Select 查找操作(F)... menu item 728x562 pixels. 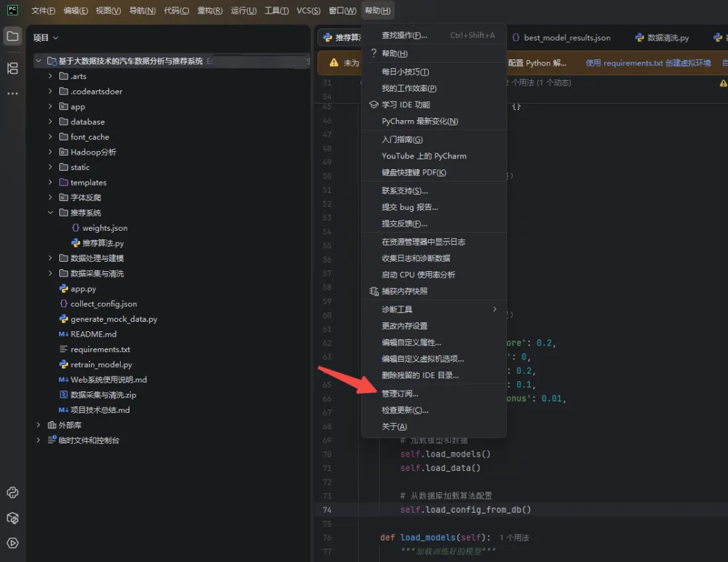click(x=434, y=35)
